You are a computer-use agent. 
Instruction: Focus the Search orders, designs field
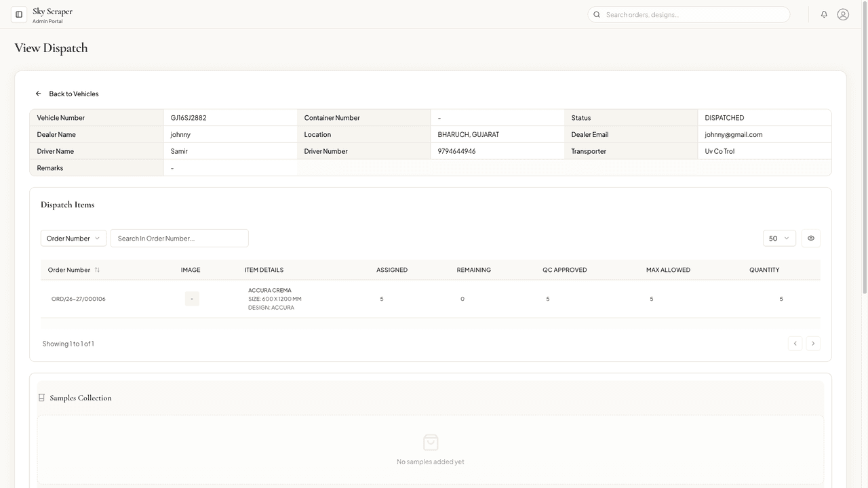(x=689, y=14)
